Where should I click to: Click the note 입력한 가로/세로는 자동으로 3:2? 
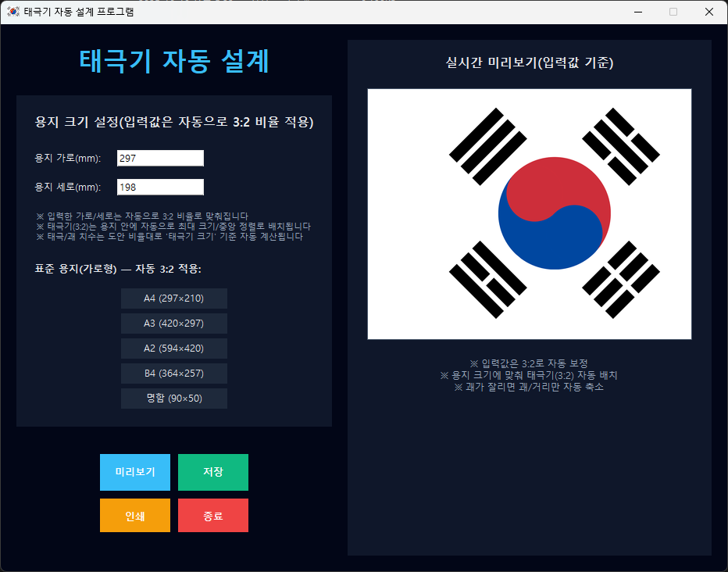pos(142,216)
